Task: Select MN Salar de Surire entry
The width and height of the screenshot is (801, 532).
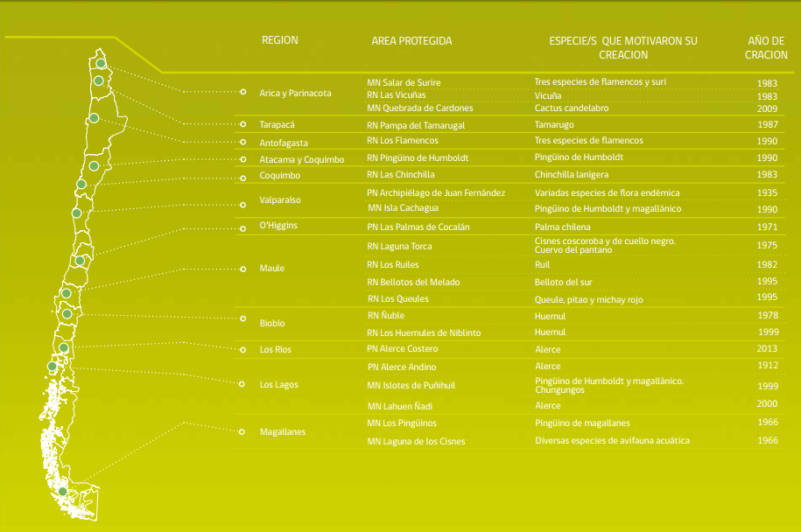Action: pos(404,82)
